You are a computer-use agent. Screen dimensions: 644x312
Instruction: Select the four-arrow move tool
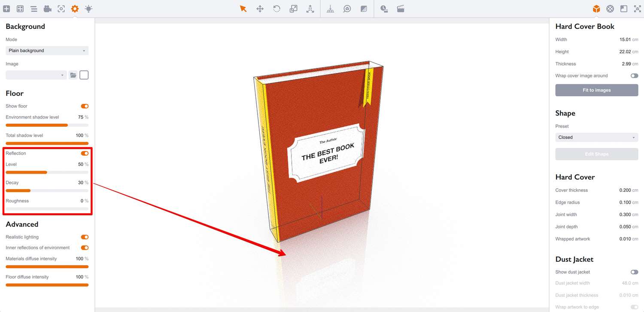[x=260, y=9]
